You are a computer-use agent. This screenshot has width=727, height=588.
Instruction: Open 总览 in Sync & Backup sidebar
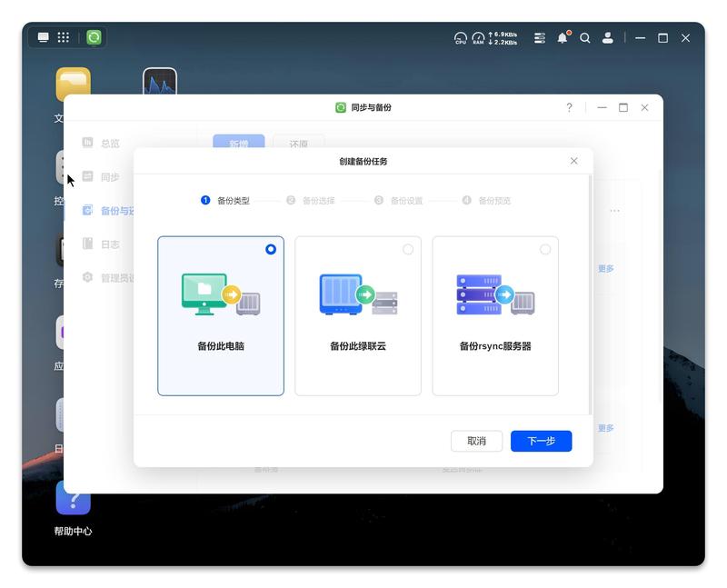pos(110,144)
